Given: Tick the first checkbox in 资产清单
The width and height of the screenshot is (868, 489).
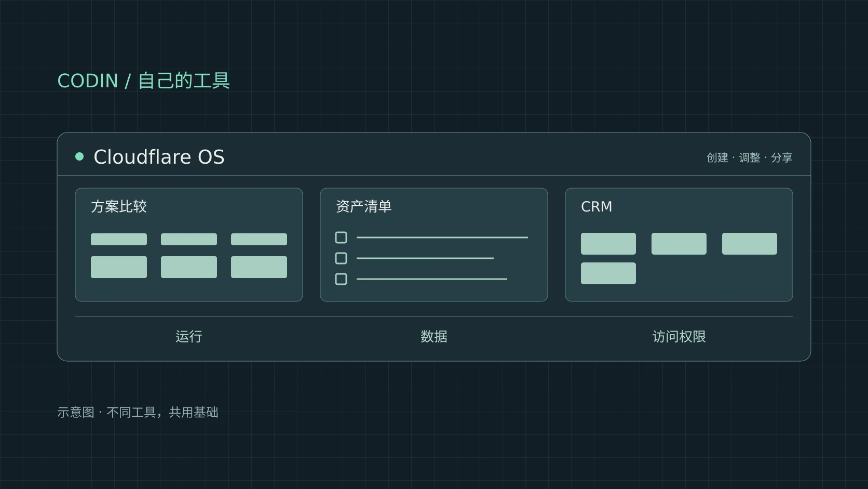Looking at the screenshot, I should tap(341, 237).
